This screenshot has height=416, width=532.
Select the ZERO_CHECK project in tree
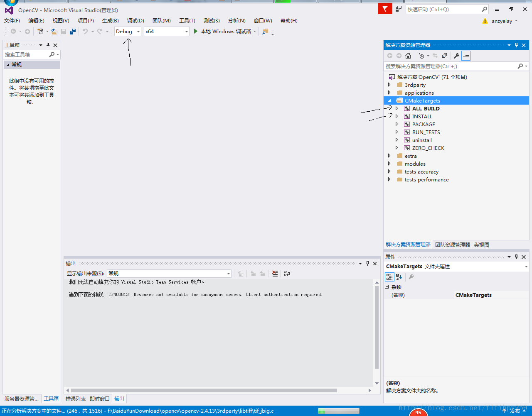click(428, 148)
